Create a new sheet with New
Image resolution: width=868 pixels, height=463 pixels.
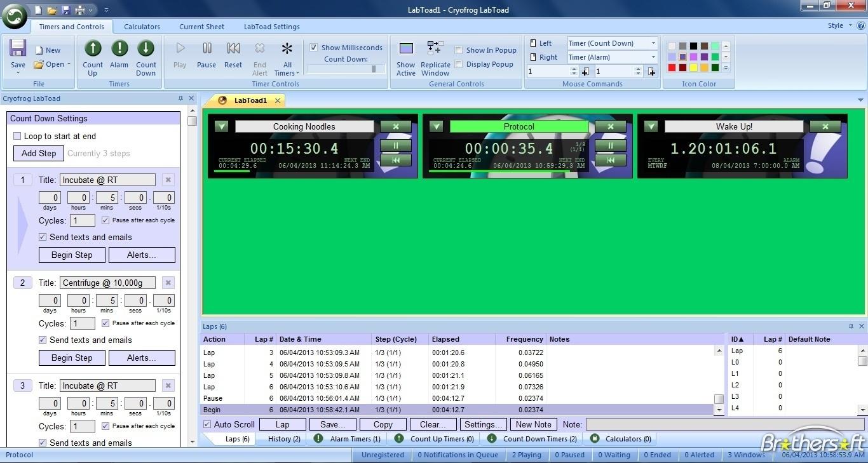point(48,50)
